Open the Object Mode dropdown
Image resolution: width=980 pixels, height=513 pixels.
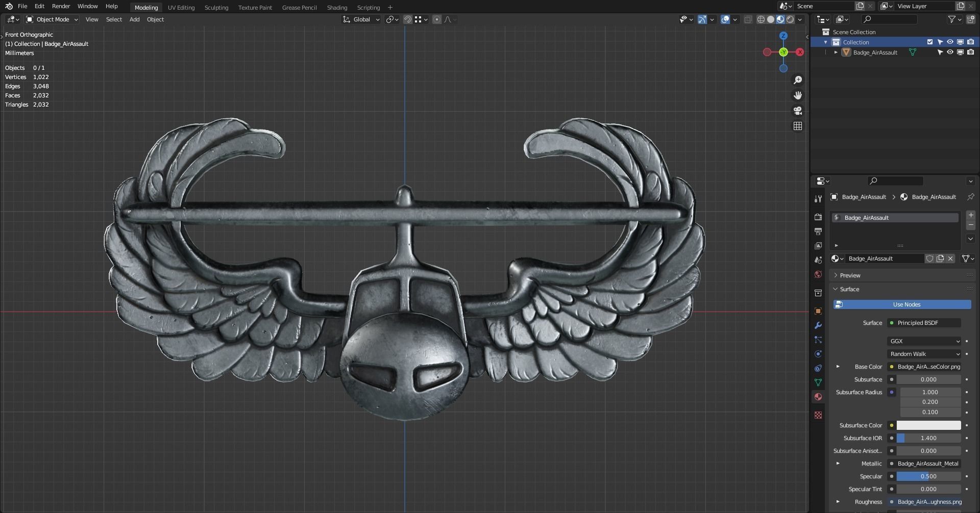[x=52, y=19]
